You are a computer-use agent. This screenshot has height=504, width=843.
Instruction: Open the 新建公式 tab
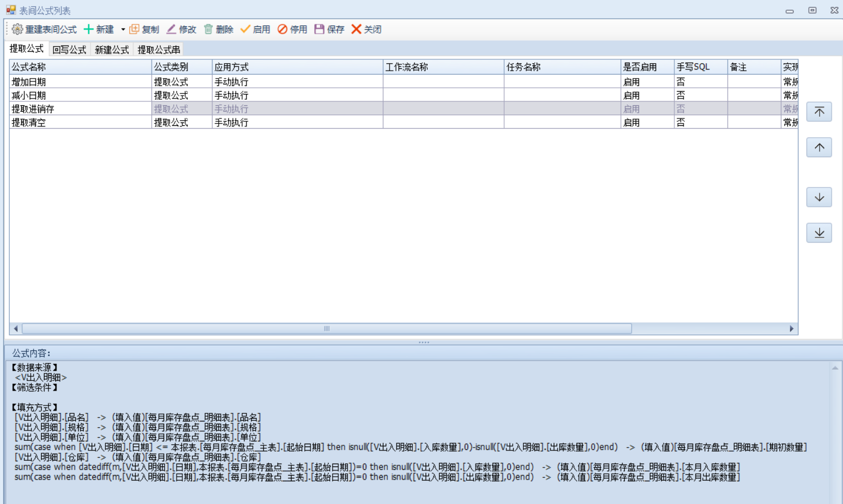tap(112, 50)
